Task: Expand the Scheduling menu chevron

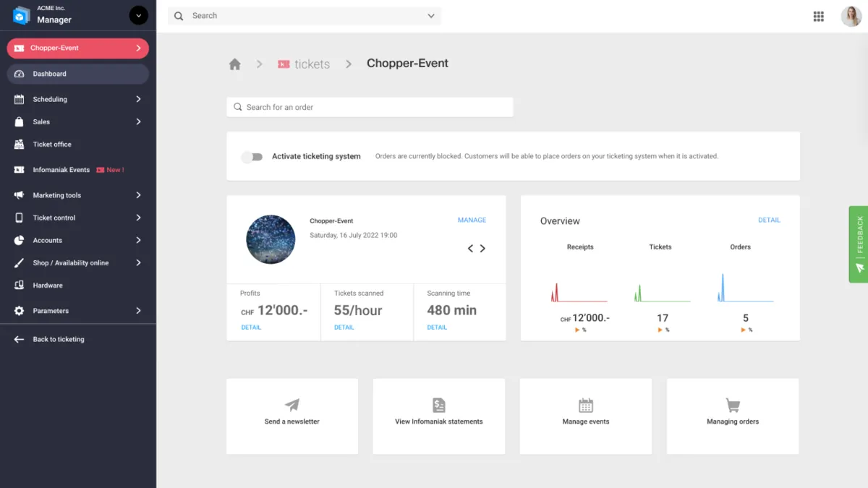Action: point(138,99)
